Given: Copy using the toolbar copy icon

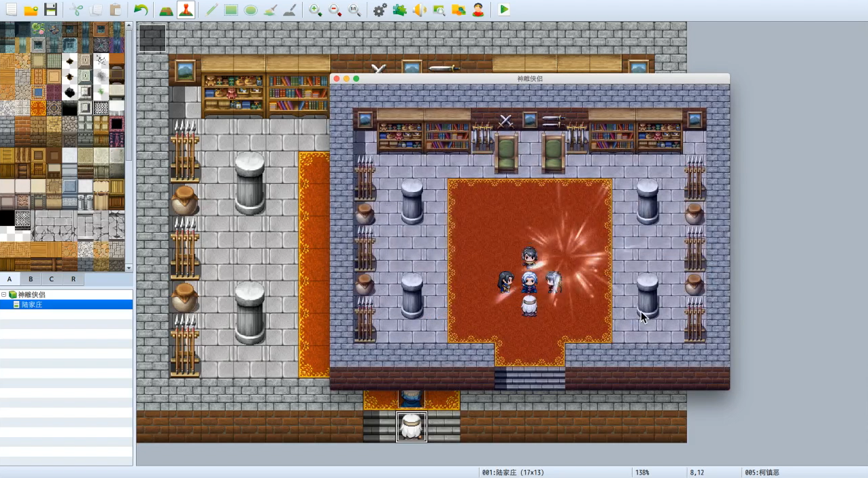Looking at the screenshot, I should pyautogui.click(x=96, y=10).
